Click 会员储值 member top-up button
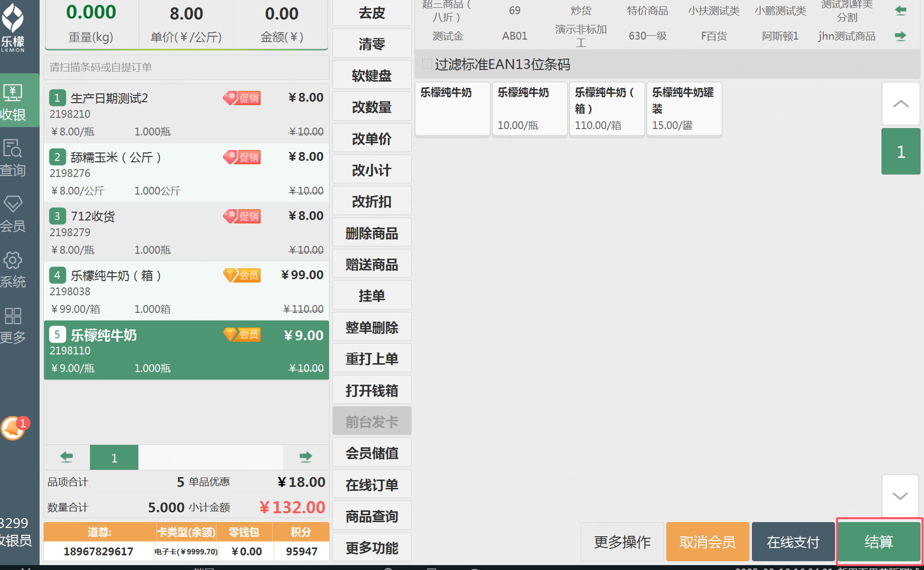 pos(372,453)
